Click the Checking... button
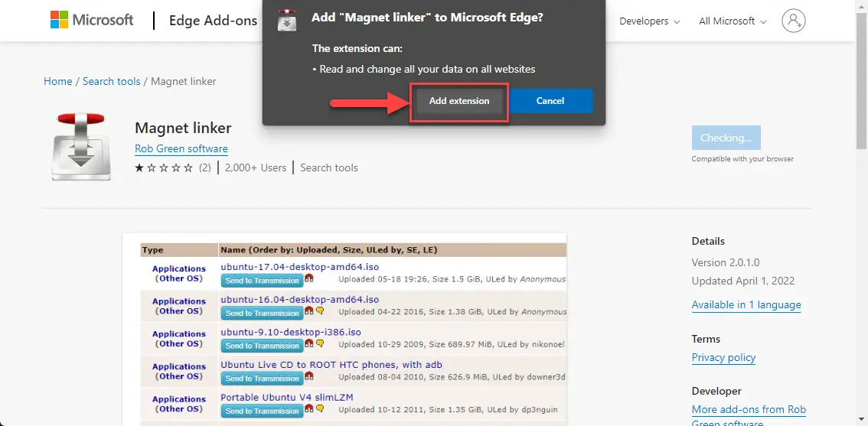 point(726,138)
